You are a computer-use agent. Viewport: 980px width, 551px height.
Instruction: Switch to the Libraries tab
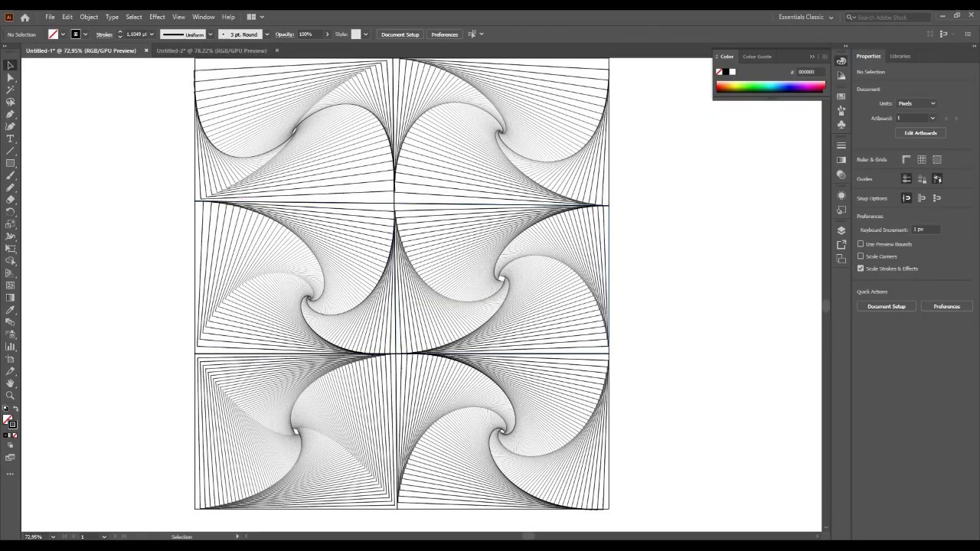coord(900,56)
